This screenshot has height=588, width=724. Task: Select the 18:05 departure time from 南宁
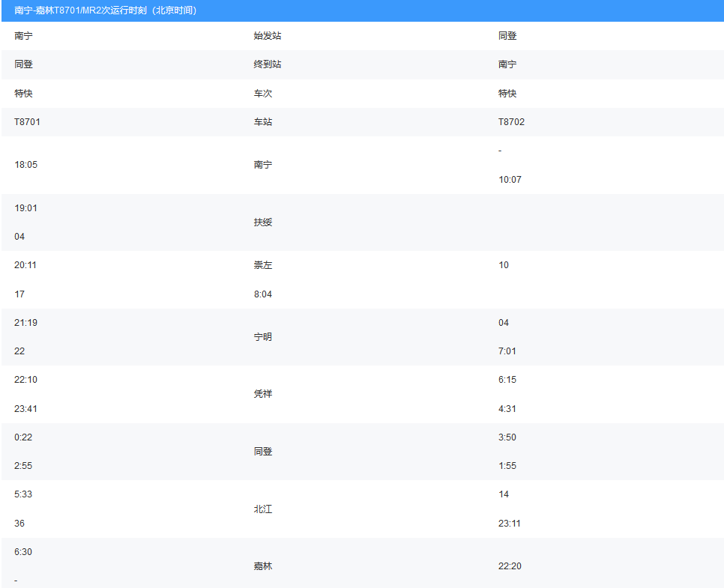(25, 165)
